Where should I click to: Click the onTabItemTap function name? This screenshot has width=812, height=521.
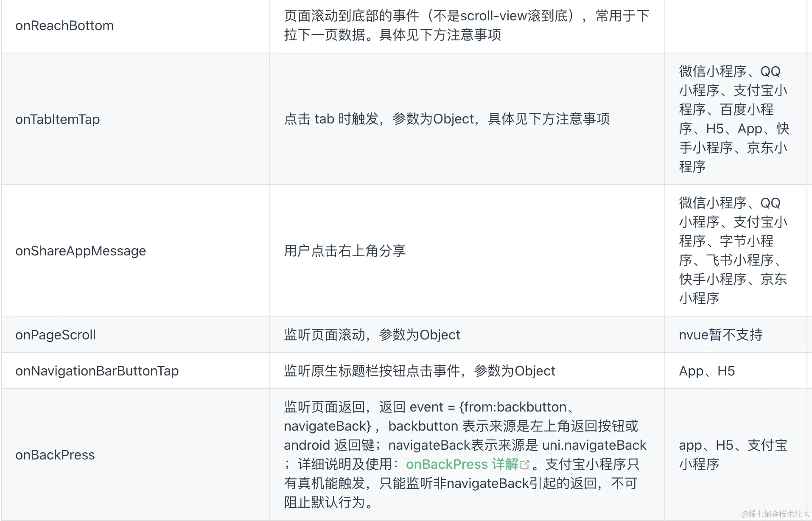[58, 119]
